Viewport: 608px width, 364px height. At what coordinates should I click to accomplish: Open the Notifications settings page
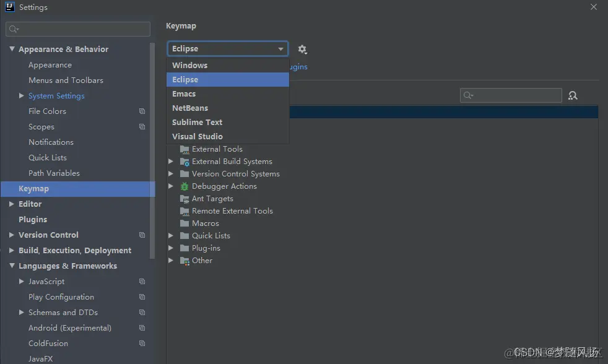coord(51,142)
